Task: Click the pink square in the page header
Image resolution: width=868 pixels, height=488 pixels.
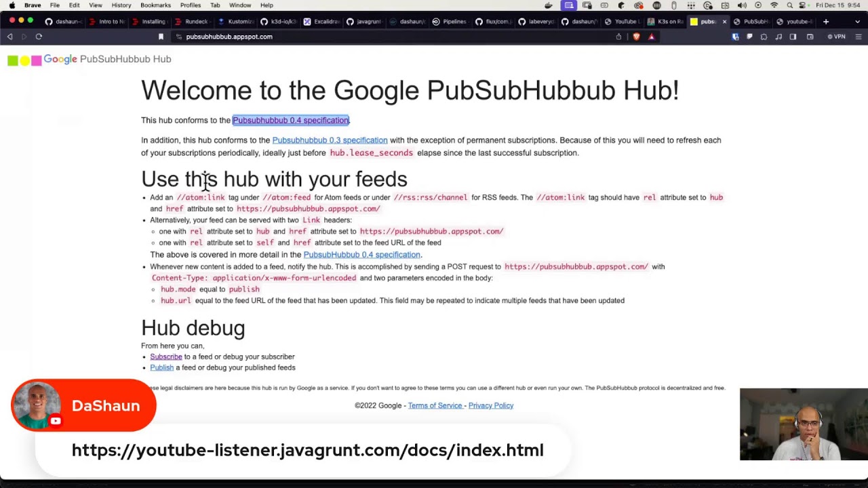Action: [37, 61]
